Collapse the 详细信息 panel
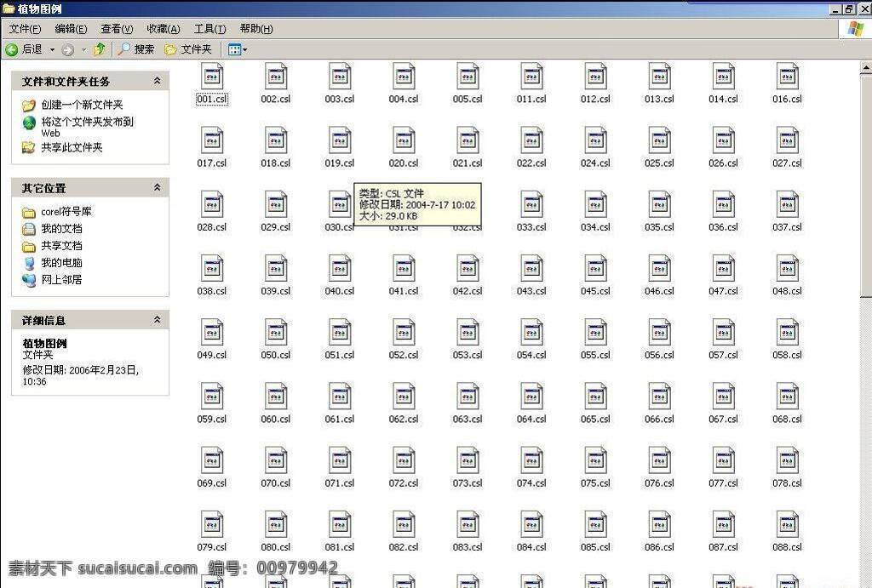The height and width of the screenshot is (588, 872). [x=158, y=320]
